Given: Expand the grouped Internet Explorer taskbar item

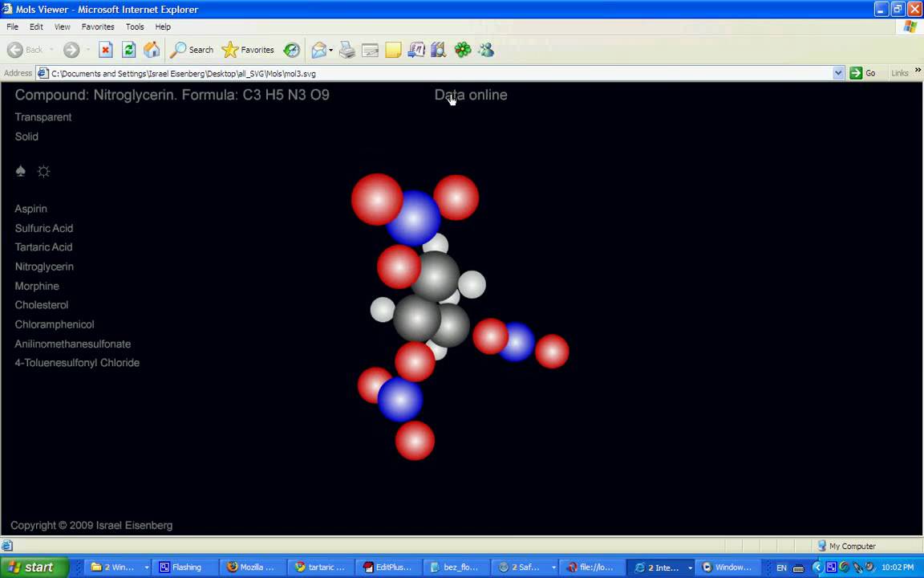Looking at the screenshot, I should (x=661, y=568).
